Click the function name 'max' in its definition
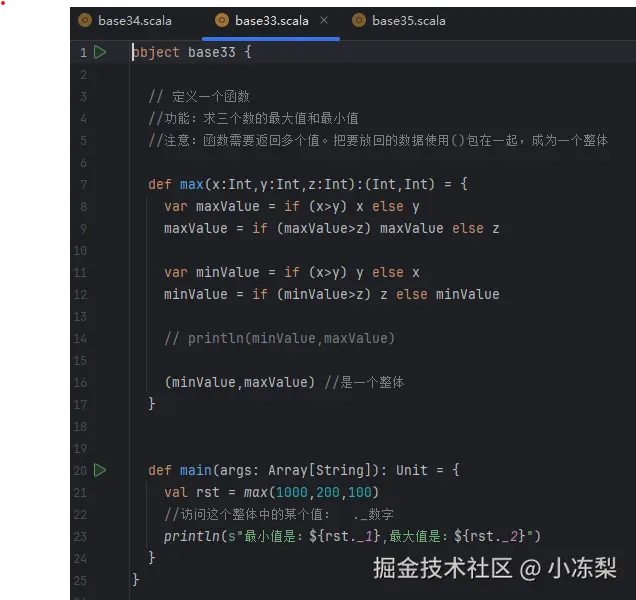Screen dimensions: 636x600 point(191,185)
